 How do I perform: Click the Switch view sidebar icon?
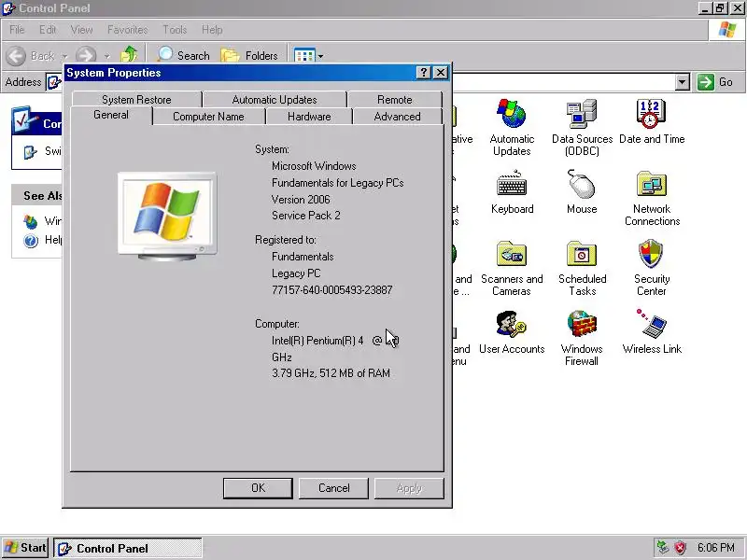30,152
